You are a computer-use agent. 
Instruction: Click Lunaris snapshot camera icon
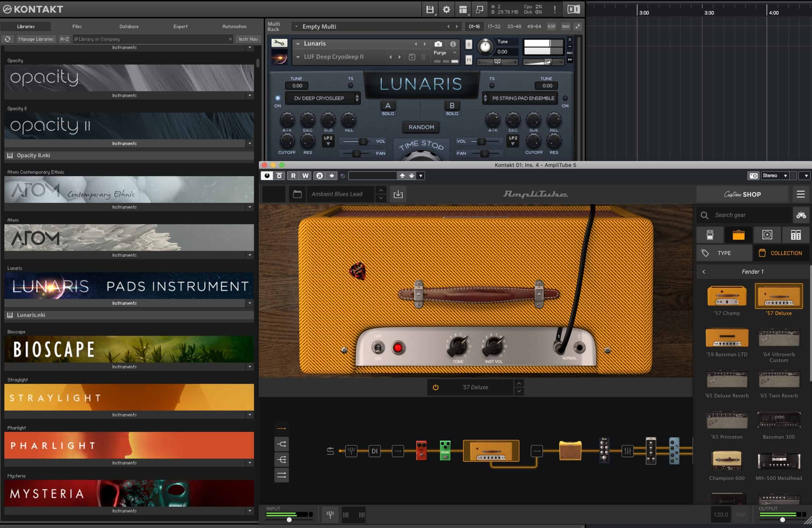[438, 44]
